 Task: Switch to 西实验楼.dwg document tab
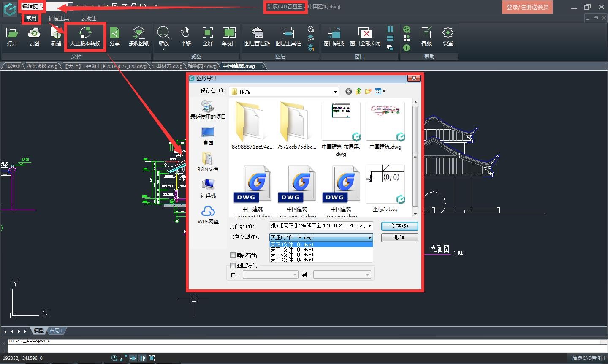click(x=41, y=66)
